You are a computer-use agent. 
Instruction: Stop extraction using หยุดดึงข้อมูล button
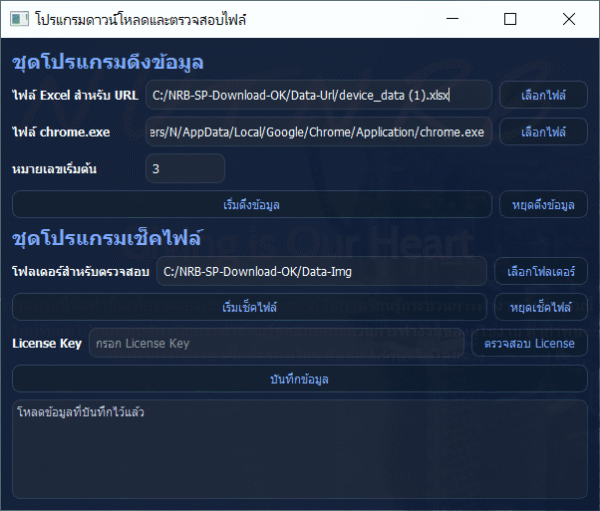click(x=543, y=204)
